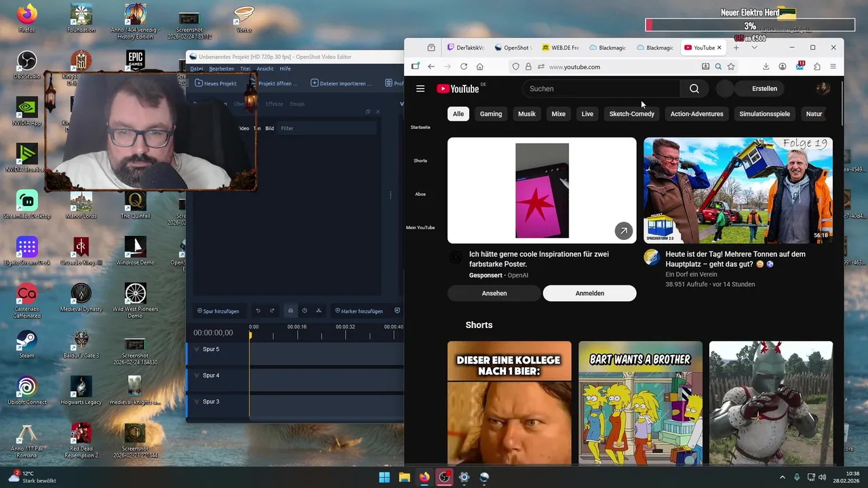Open Firefox downloads panel
868x488 pixels.
[766, 66]
